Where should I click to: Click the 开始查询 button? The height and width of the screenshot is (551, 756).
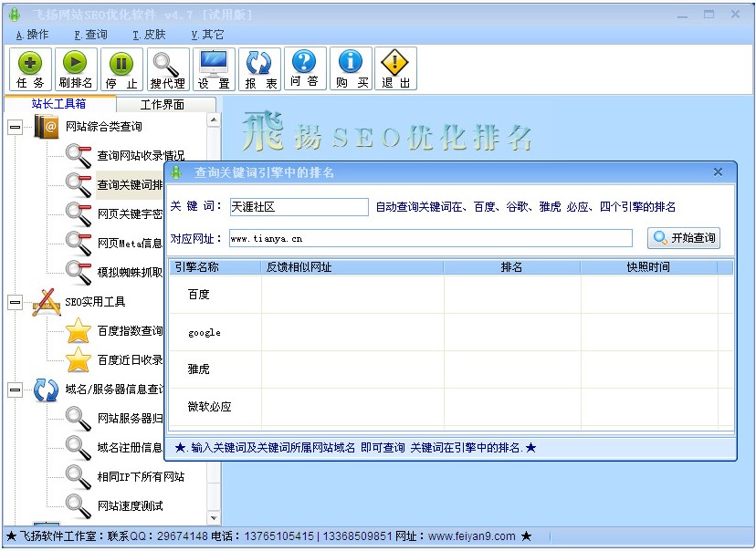[x=684, y=238]
